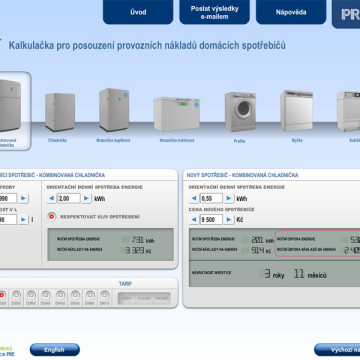Select the VYSOKÝ tariff rate button

[144, 298]
